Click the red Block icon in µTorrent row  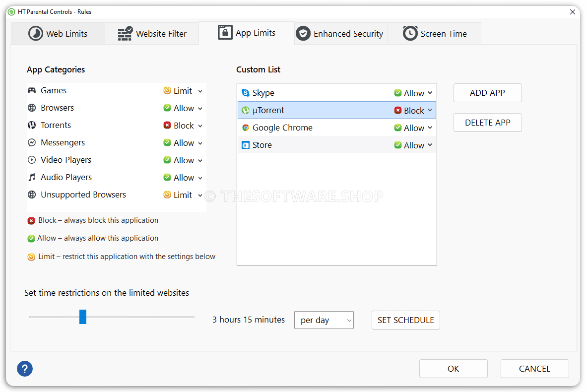point(398,110)
